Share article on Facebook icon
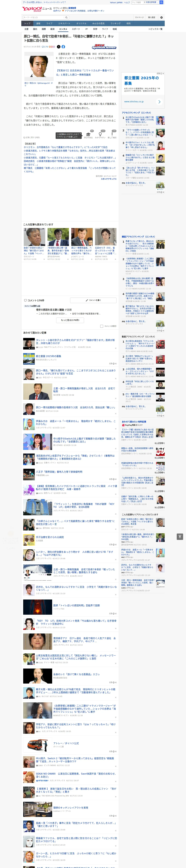 (63, 47)
